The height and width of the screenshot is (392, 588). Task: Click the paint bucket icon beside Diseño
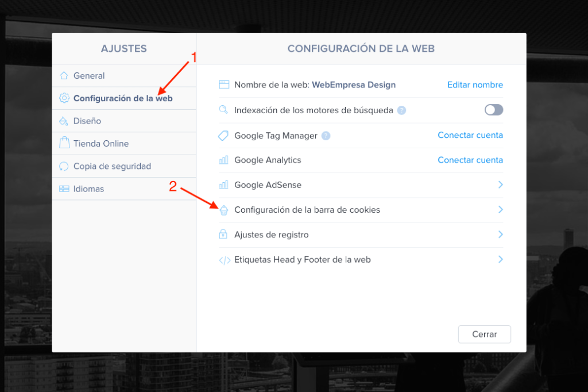pos(64,121)
